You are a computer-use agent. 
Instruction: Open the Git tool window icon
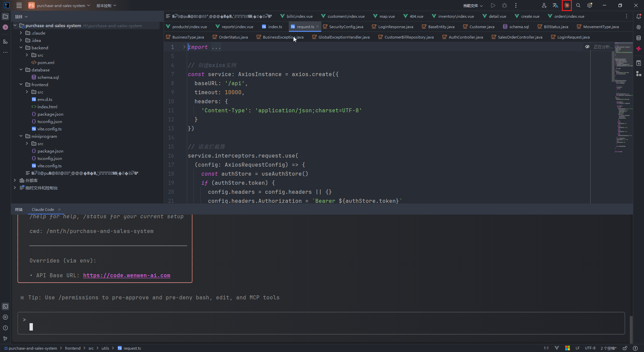tap(5, 339)
